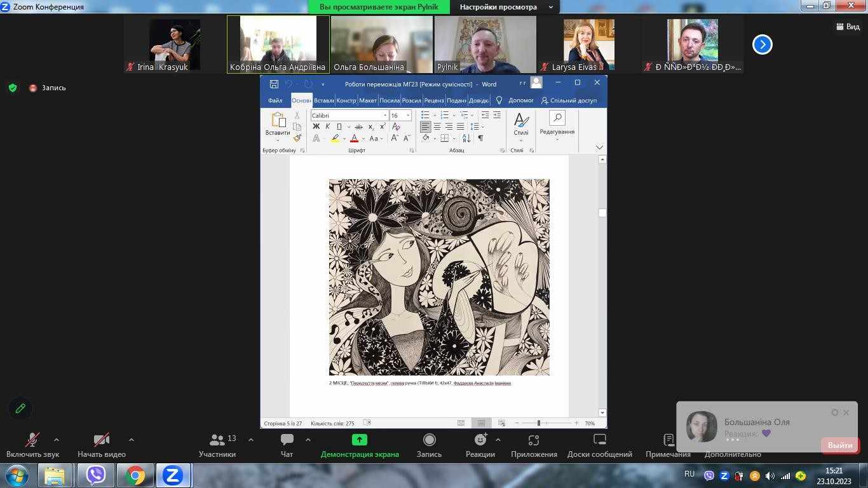The width and height of the screenshot is (868, 488).
Task: Switch to the Вставлення ribbon tab
Action: click(323, 100)
